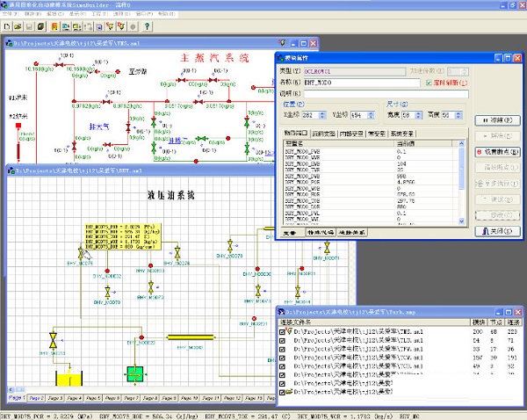Open the 文件(F) menu
This screenshot has height=420, width=527.
(10, 14)
